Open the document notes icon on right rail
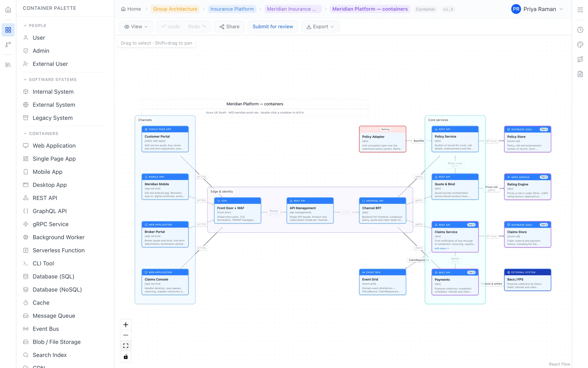588x368 pixels. click(x=580, y=74)
